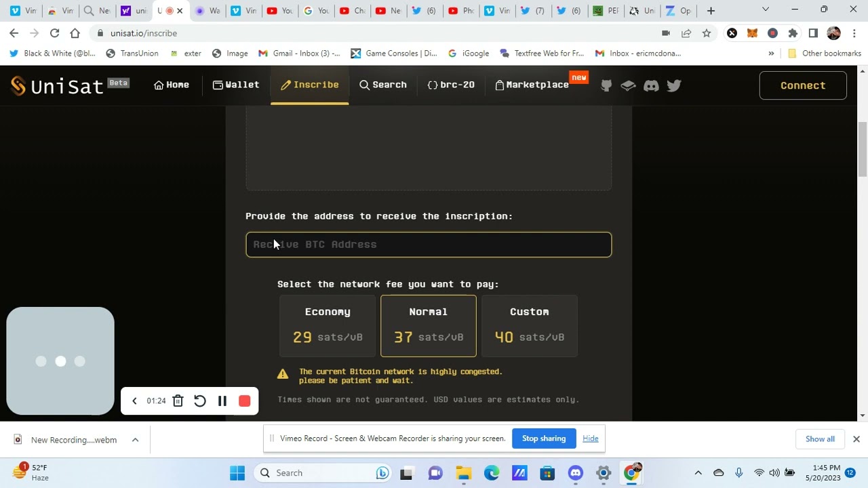Click the share page icon in address bar
This screenshot has width=868, height=488.
click(x=686, y=33)
